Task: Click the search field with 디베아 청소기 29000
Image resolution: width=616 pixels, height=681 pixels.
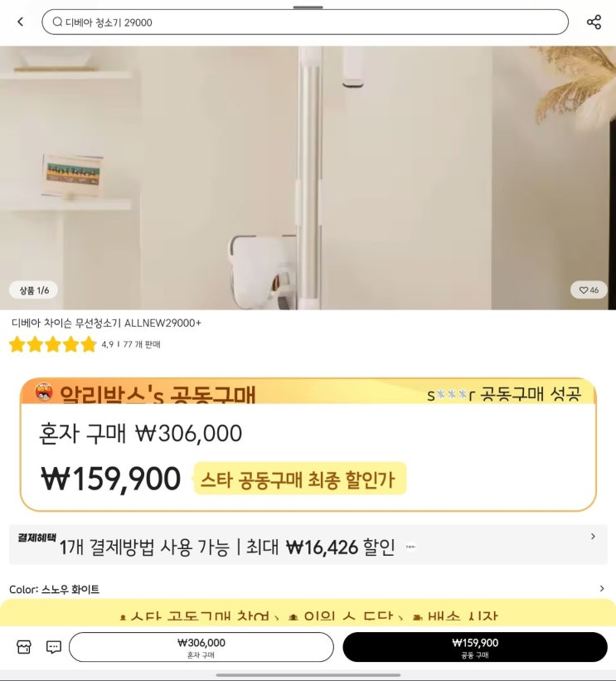Action: click(305, 22)
